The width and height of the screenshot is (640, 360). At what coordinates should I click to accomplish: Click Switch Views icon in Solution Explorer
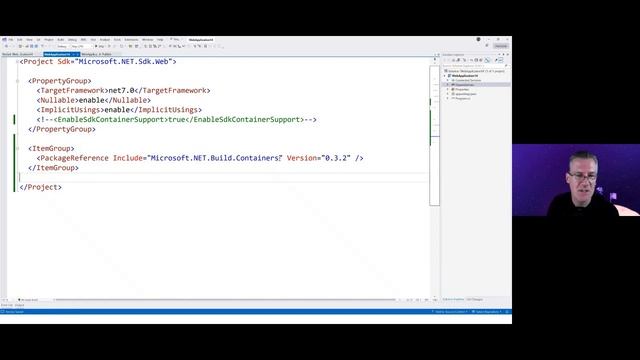(x=459, y=60)
